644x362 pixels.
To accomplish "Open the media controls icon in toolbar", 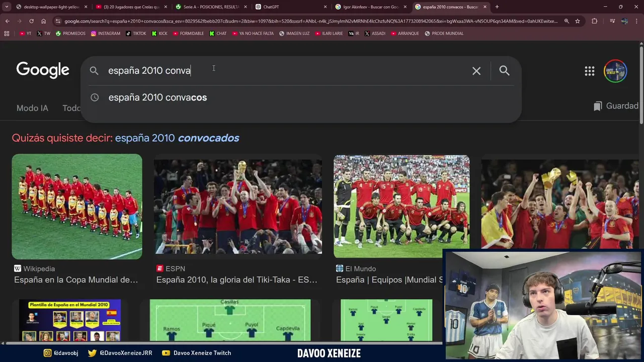I will tap(612, 21).
